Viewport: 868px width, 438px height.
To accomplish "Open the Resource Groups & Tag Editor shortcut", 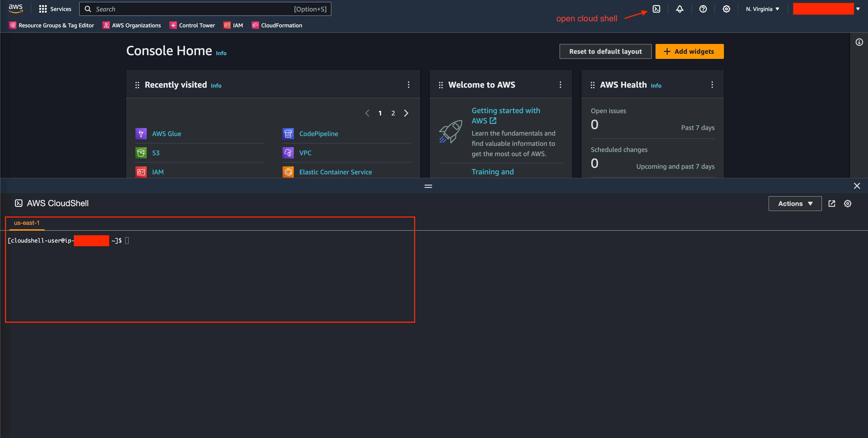I will [52, 25].
